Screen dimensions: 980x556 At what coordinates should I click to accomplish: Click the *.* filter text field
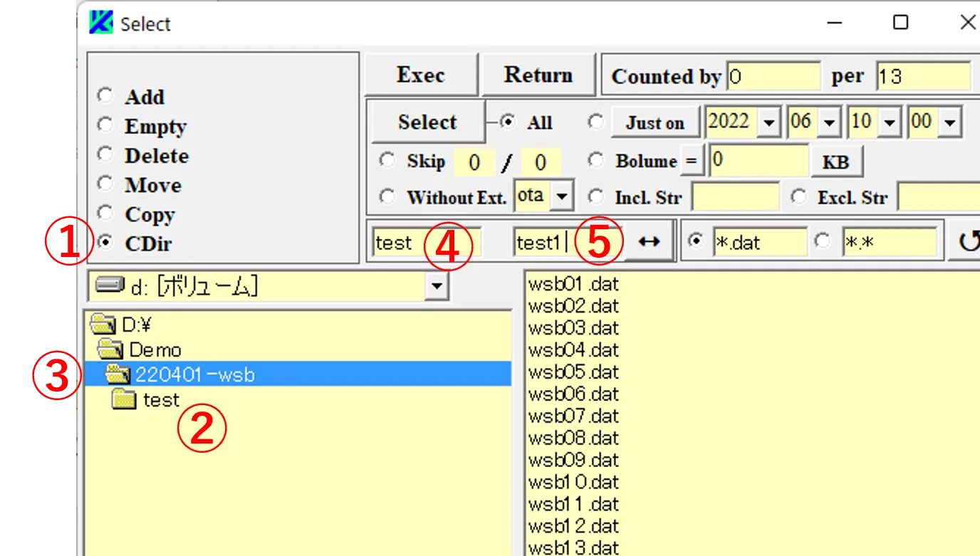890,243
